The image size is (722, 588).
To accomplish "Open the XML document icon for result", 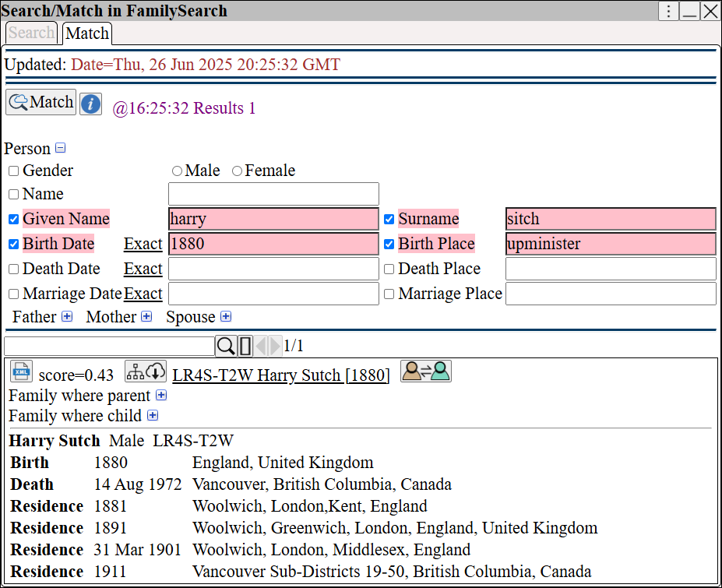I will coord(21,371).
